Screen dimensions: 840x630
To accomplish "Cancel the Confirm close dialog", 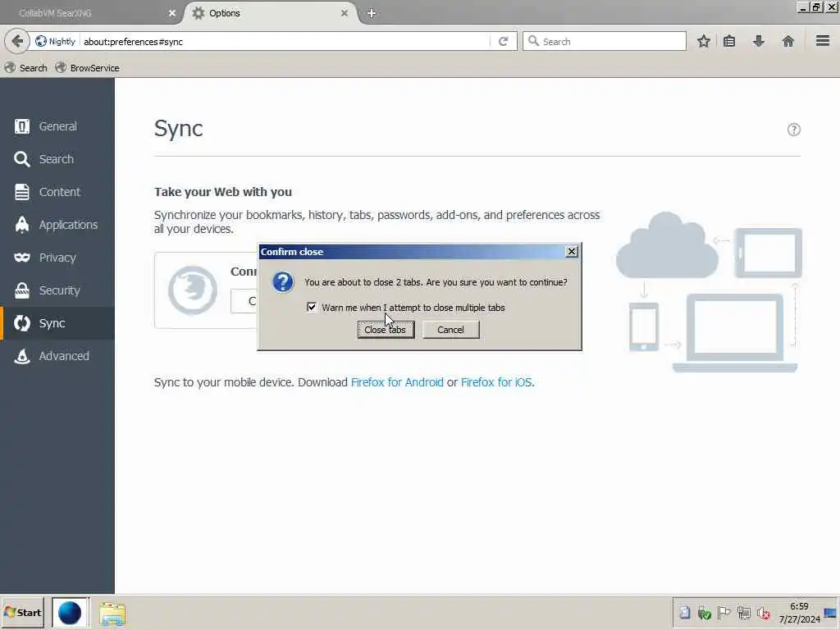I will 450,330.
